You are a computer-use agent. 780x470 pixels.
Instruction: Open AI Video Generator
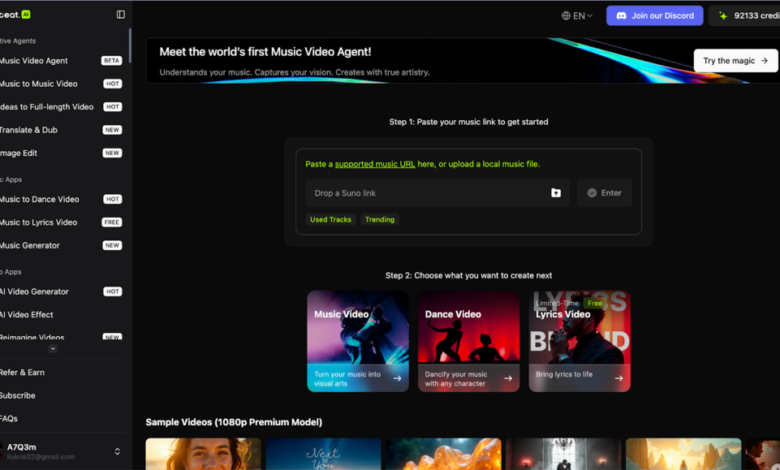(61, 291)
